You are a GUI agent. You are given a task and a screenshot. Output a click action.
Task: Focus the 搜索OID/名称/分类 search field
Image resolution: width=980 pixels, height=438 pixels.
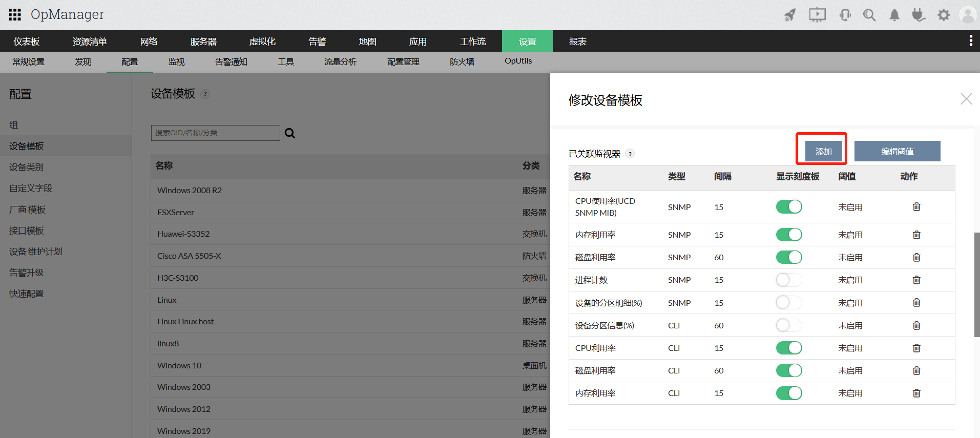tap(216, 133)
